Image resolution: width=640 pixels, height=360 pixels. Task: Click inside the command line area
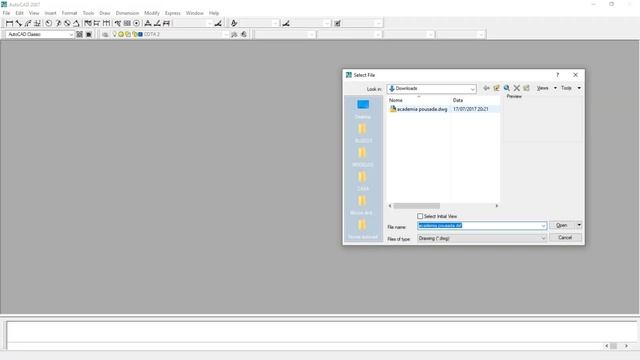click(x=322, y=331)
